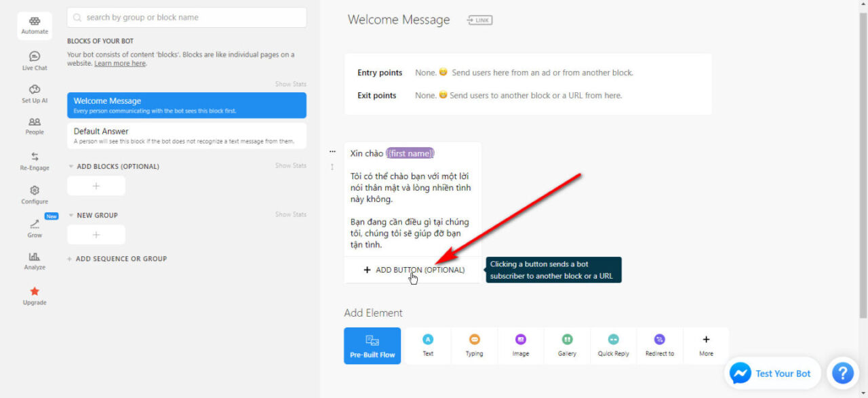
Task: Click Test Your Bot button
Action: point(772,374)
